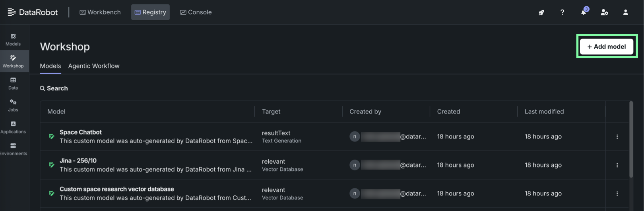Open Jobs in the sidebar
This screenshot has height=211, width=644.
13,105
